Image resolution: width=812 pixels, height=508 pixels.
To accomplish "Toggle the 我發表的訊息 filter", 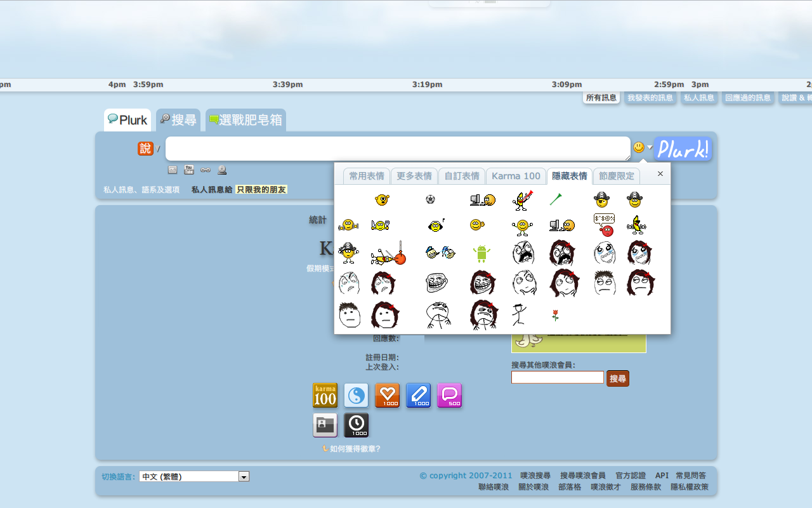I will tap(651, 97).
